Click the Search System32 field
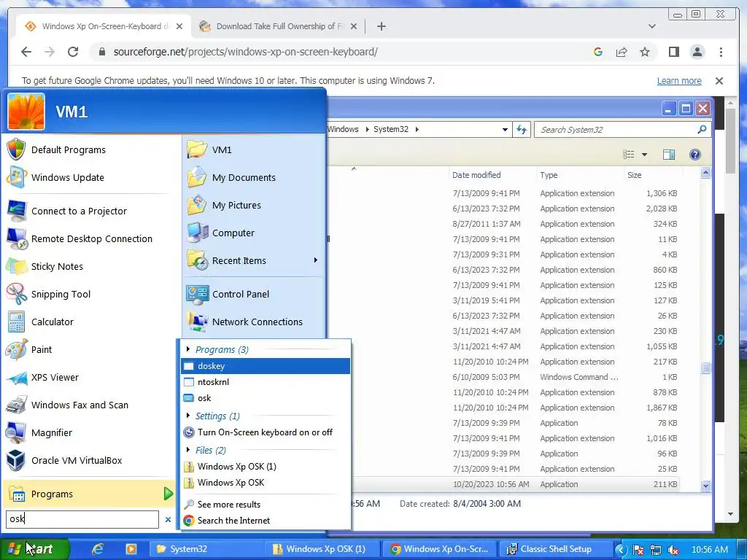 (x=623, y=130)
